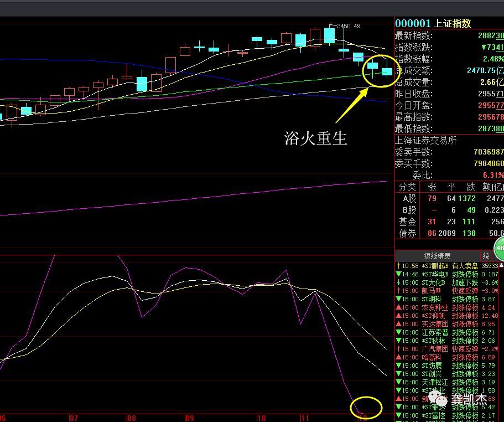Click the 09 month marker on time axis
Screen dimensions: 504x422
point(190,418)
